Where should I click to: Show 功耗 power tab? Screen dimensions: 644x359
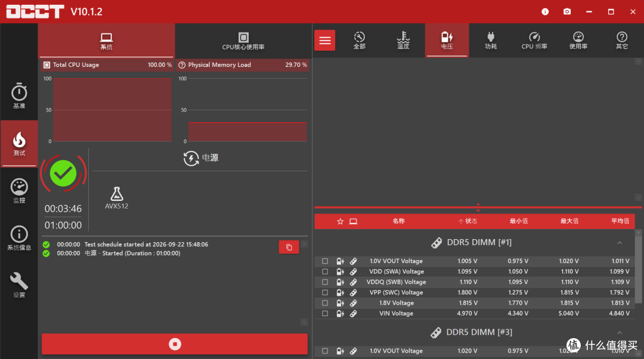click(x=491, y=41)
